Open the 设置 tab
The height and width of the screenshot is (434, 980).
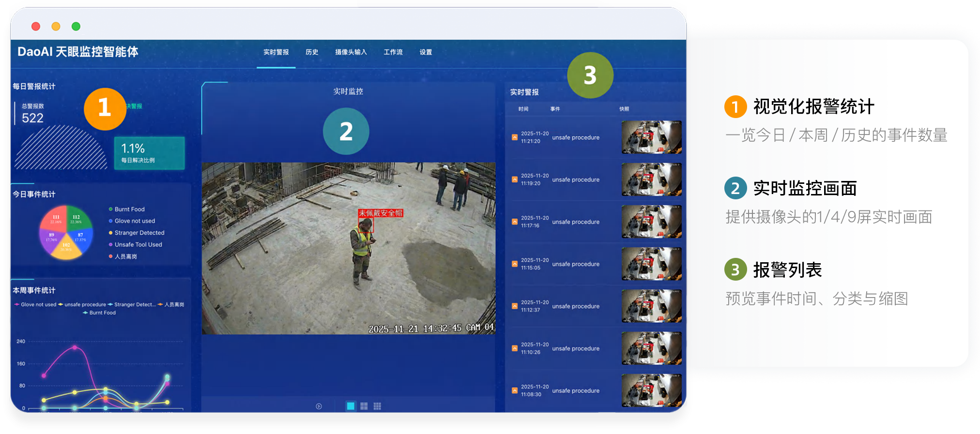point(426,52)
